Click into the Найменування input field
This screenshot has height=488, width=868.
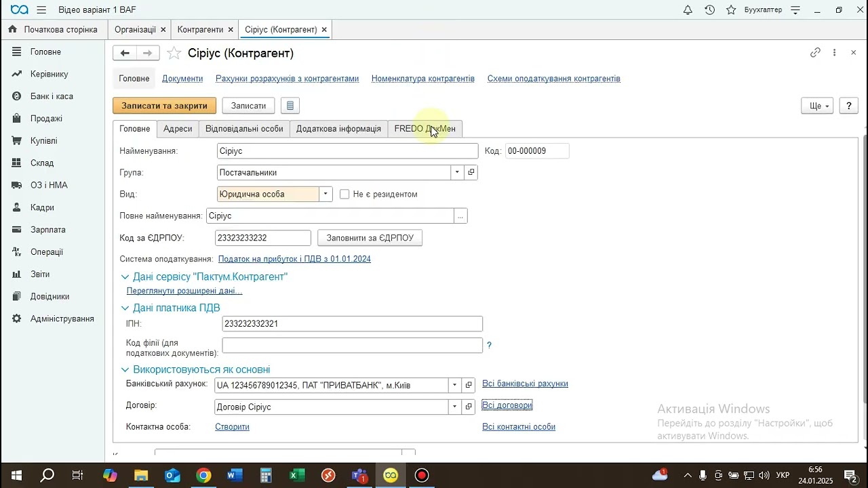(348, 151)
